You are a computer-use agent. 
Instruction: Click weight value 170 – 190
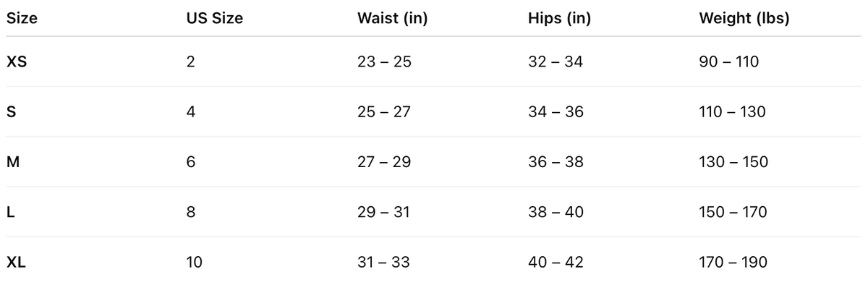point(733,263)
